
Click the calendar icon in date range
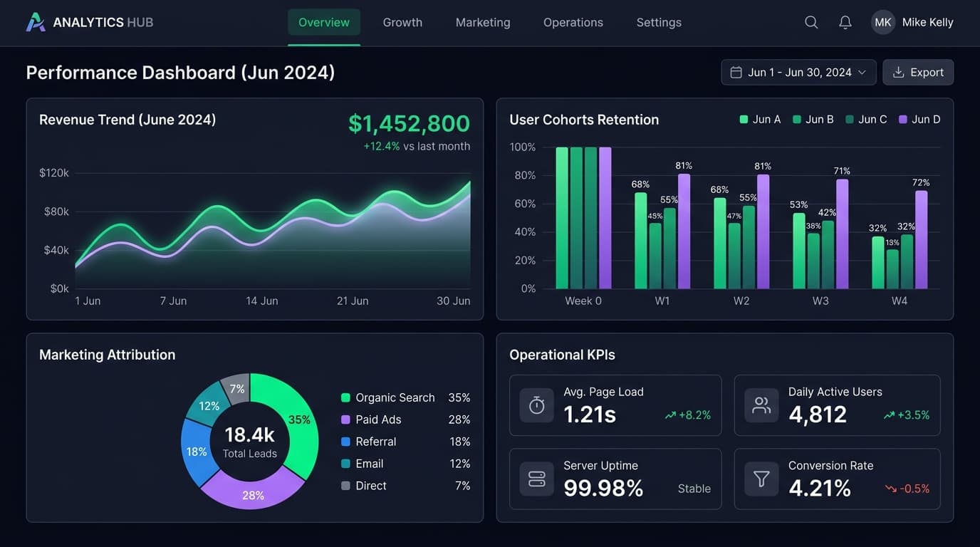pyautogui.click(x=736, y=72)
